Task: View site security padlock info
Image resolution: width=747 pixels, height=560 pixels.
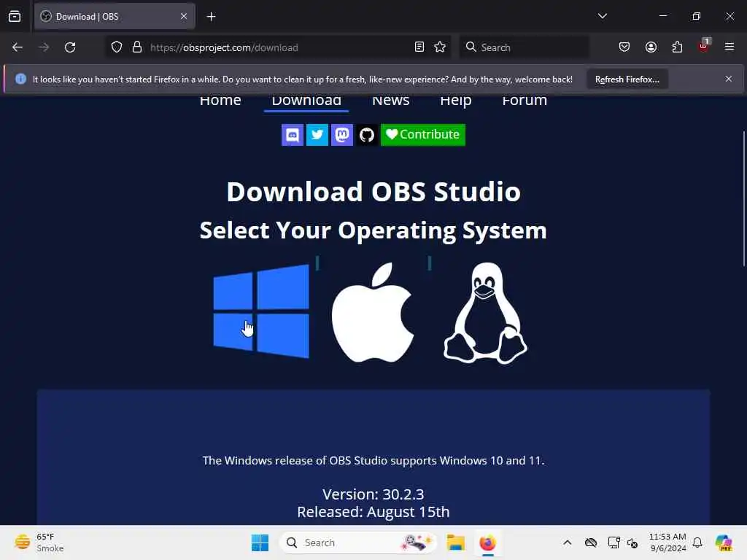Action: (x=137, y=47)
